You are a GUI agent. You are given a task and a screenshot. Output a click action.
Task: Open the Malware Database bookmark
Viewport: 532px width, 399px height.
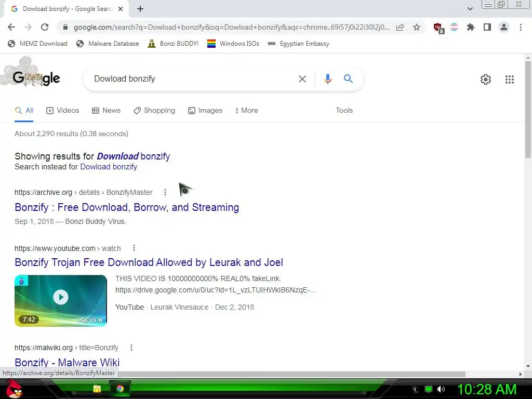click(x=108, y=44)
